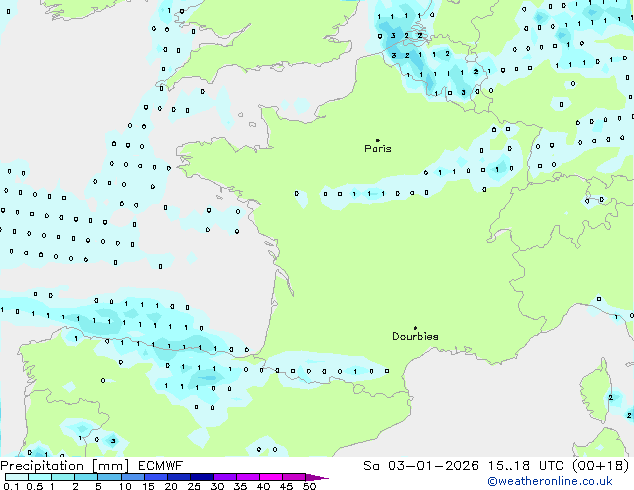Pick the legend swatch between 40 and 45
This screenshot has width=634, height=490.
(x=271, y=477)
